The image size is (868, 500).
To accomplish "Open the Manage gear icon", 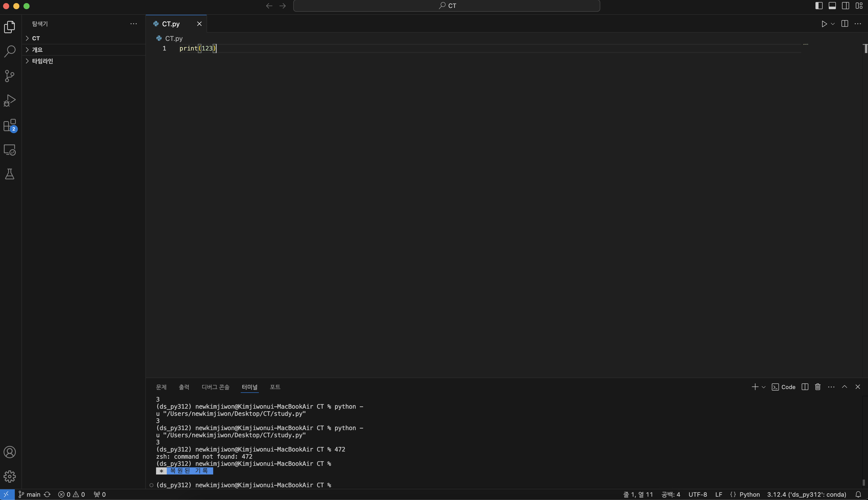I will coord(10,476).
